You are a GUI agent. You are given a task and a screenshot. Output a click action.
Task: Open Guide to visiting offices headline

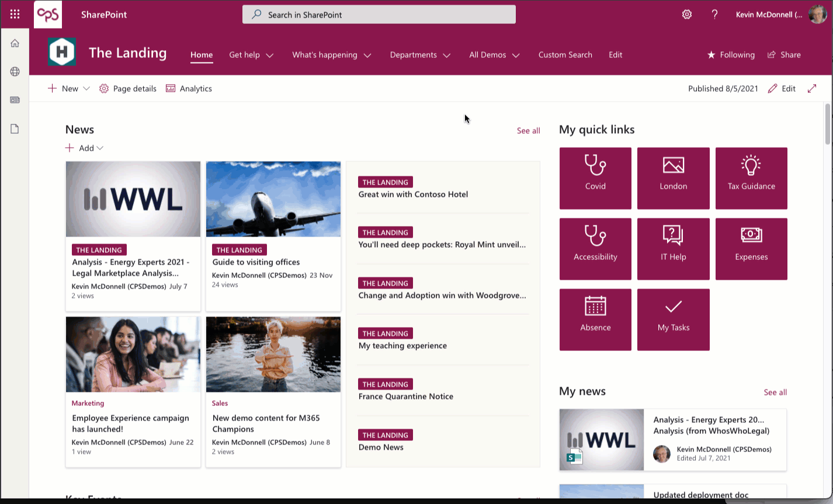(256, 262)
